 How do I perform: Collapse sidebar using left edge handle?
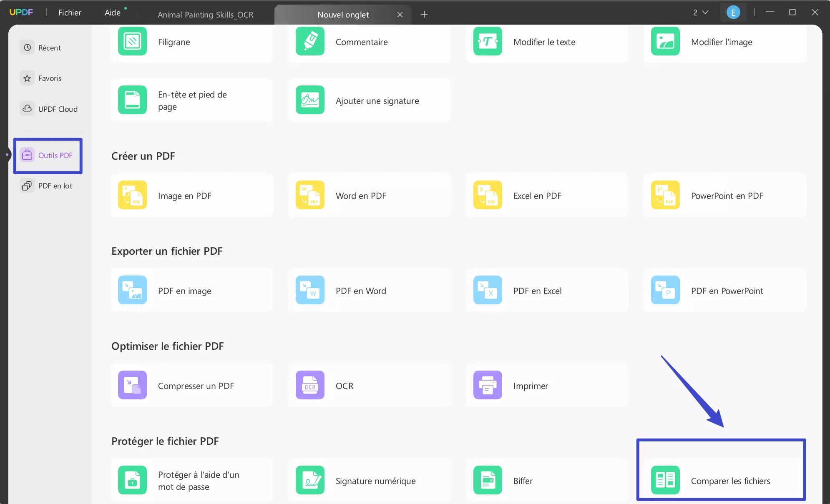tap(7, 155)
